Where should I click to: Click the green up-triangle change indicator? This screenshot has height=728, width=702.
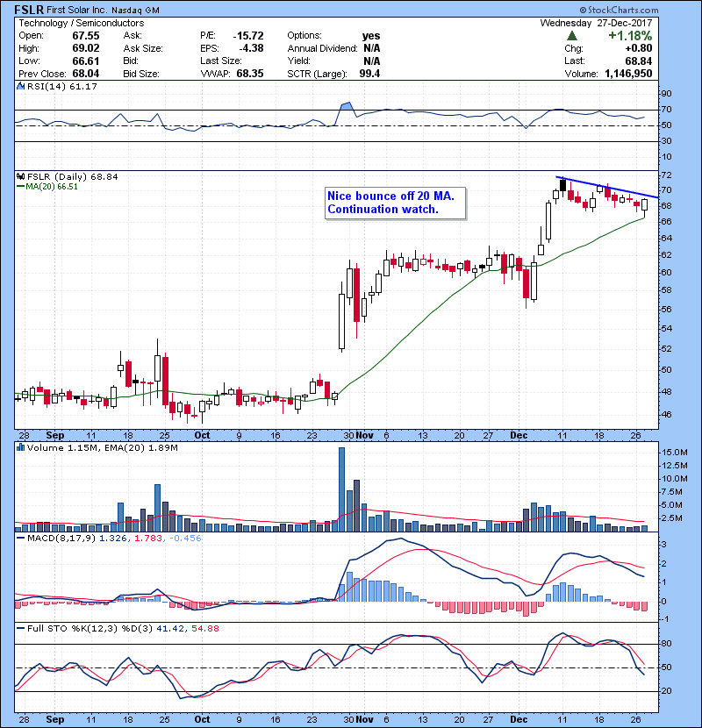(572, 35)
